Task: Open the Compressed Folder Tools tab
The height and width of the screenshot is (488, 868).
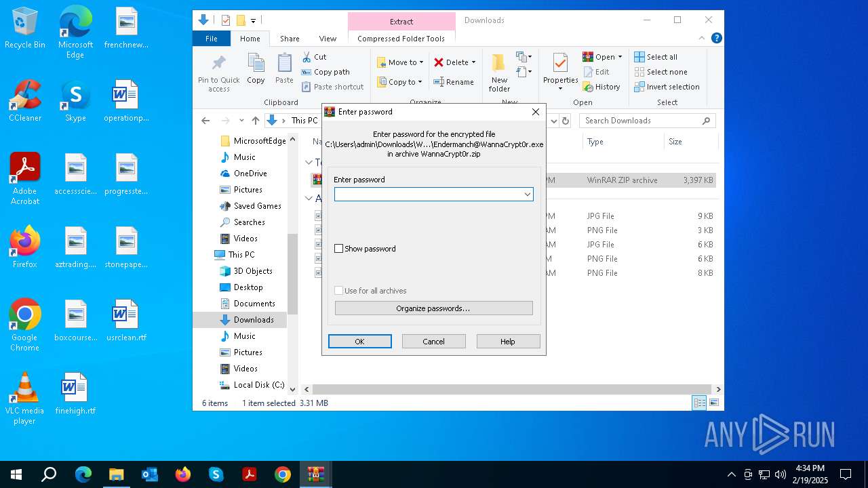Action: tap(401, 39)
